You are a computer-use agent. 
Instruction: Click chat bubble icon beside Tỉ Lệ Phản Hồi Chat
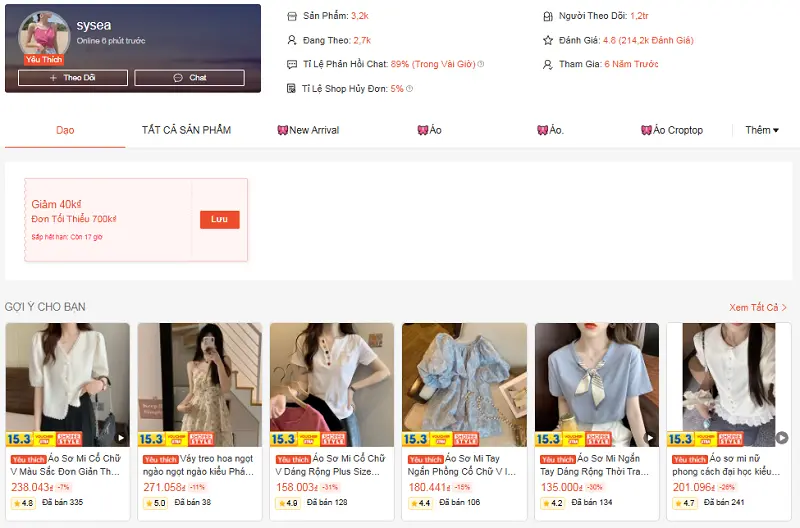coord(292,64)
